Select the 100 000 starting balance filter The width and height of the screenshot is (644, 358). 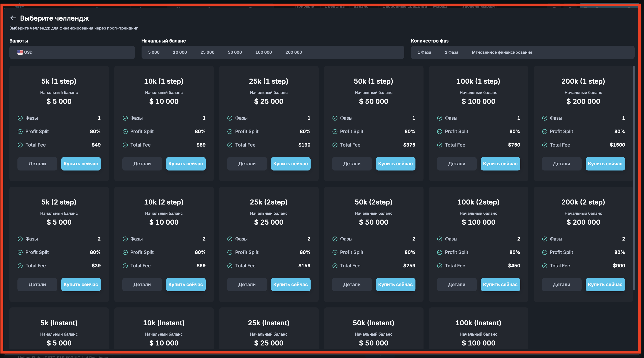click(x=263, y=52)
